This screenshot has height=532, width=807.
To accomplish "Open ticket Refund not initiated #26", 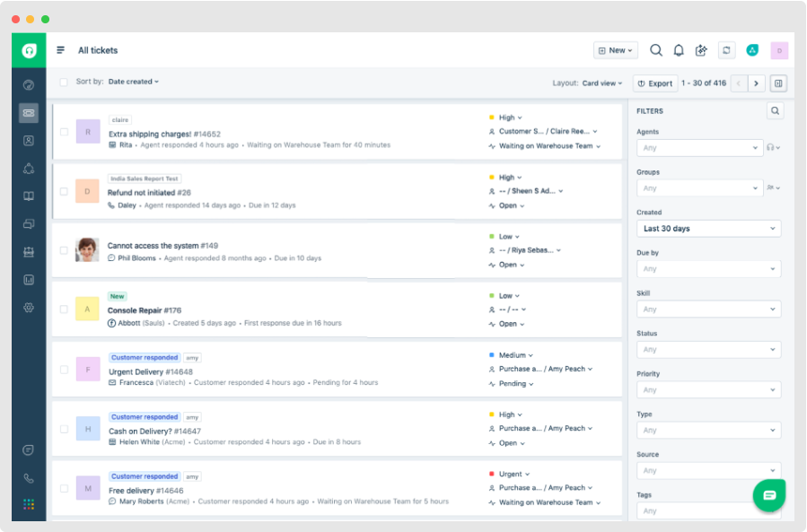I will (x=149, y=193).
